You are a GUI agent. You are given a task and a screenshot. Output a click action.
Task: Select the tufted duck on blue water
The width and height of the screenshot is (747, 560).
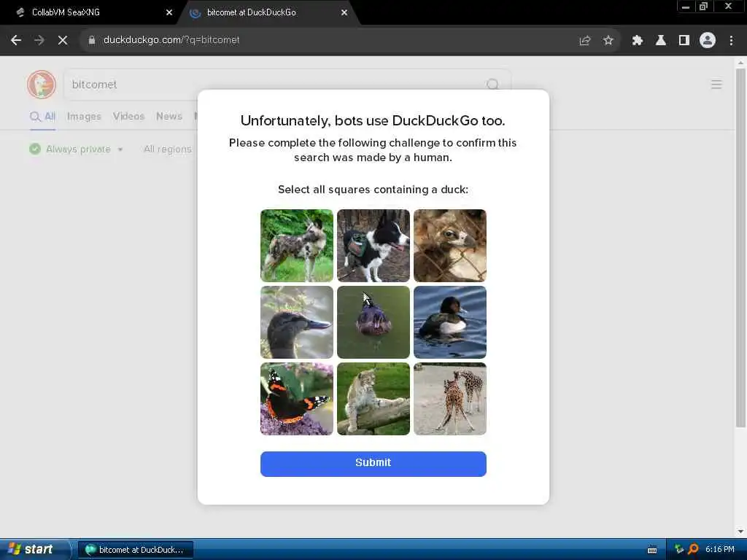[450, 322]
